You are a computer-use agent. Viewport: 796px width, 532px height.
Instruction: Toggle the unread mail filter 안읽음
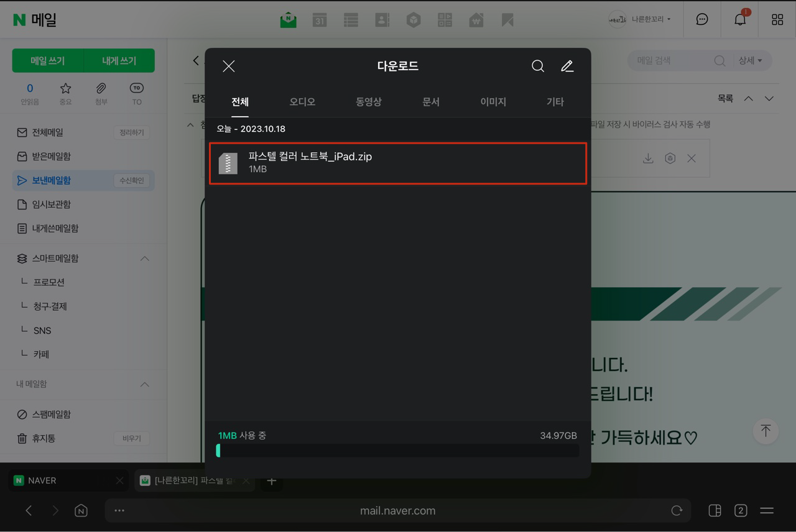point(29,94)
